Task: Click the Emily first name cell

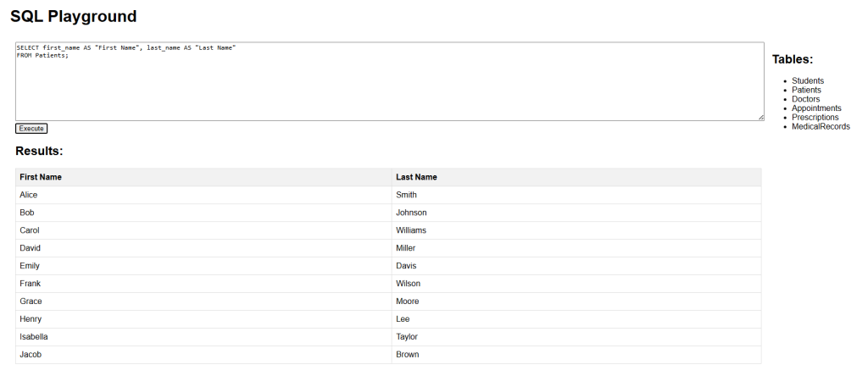Action: [203, 266]
